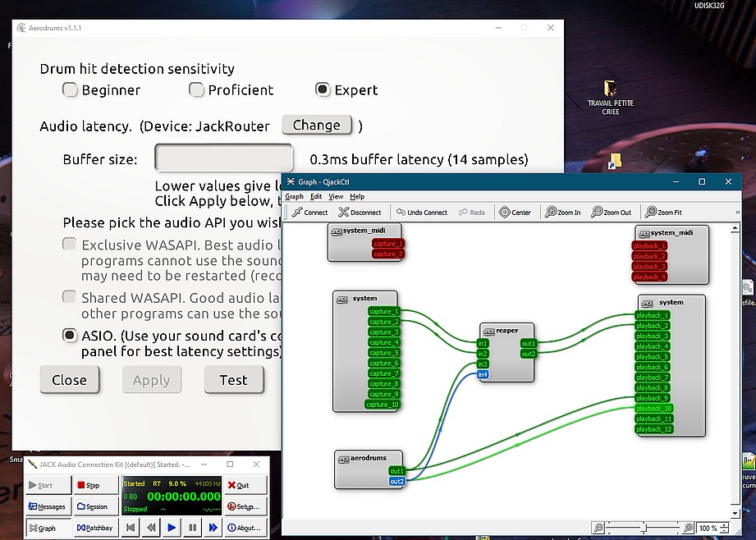The image size is (756, 540).
Task: Select Exclusive WASAPI audio API option
Action: 70,244
